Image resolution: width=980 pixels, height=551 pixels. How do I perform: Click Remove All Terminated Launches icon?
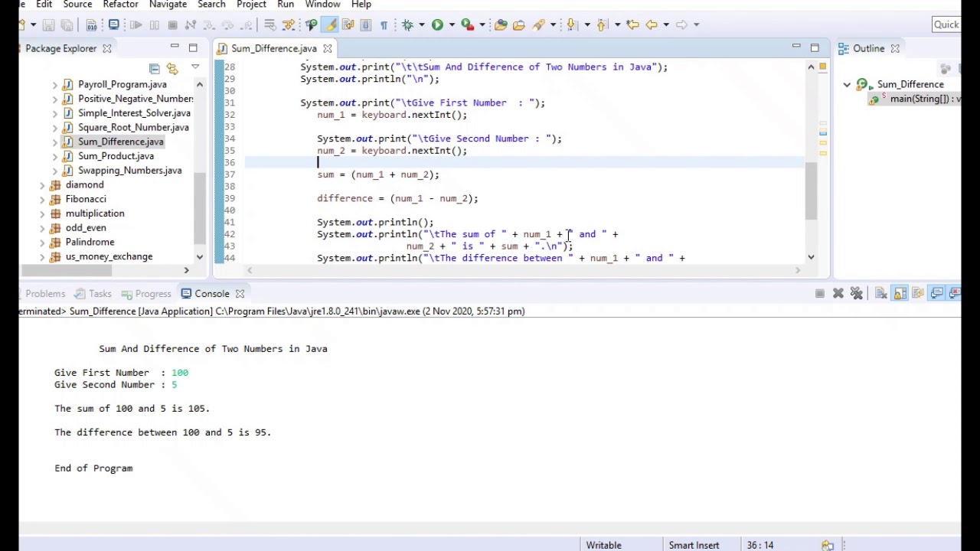pyautogui.click(x=857, y=293)
